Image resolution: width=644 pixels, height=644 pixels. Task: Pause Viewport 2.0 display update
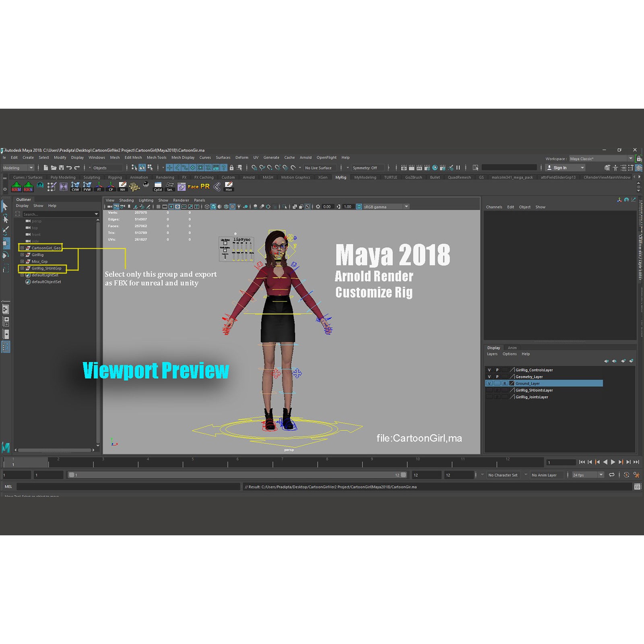458,168
